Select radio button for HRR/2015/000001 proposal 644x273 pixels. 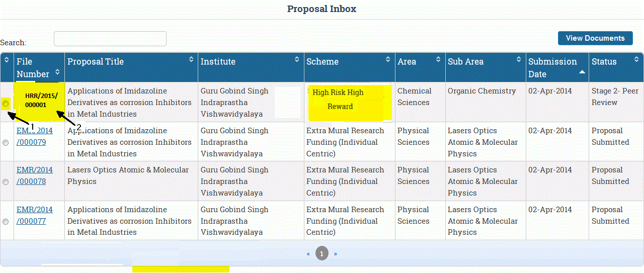point(6,103)
